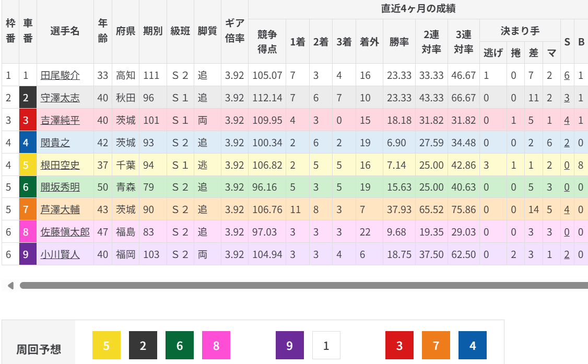The height and width of the screenshot is (364, 588).
Task: Click red number 3 badge in lap prediction
Action: click(x=399, y=345)
